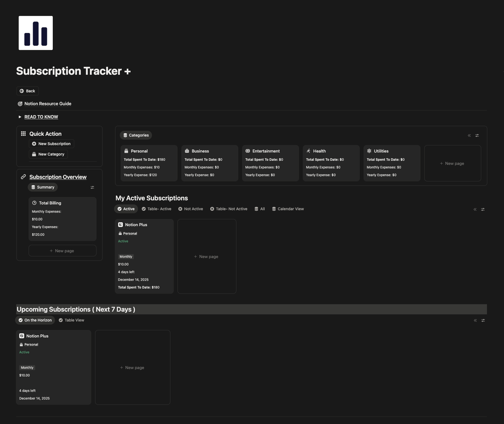The width and height of the screenshot is (504, 424).
Task: Open the Not Active tab
Action: [191, 209]
